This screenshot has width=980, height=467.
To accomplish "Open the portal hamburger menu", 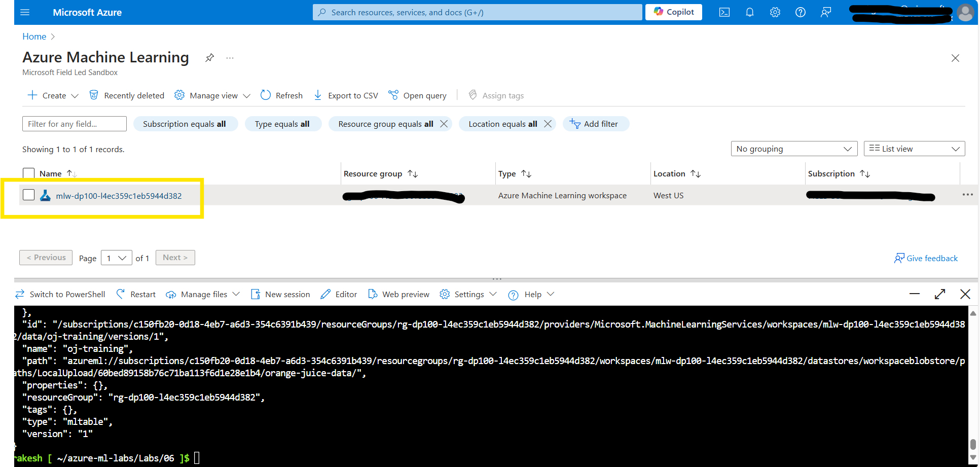I will click(25, 12).
